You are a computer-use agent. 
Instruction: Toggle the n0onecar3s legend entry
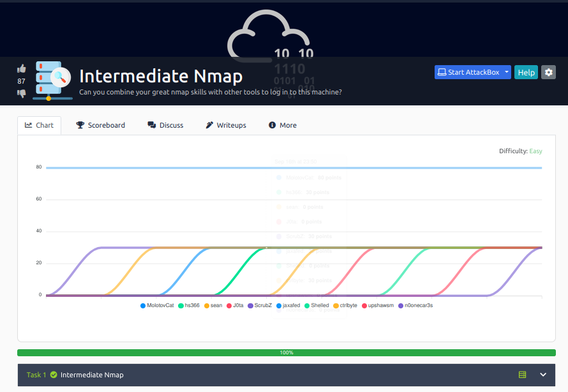[x=417, y=305]
